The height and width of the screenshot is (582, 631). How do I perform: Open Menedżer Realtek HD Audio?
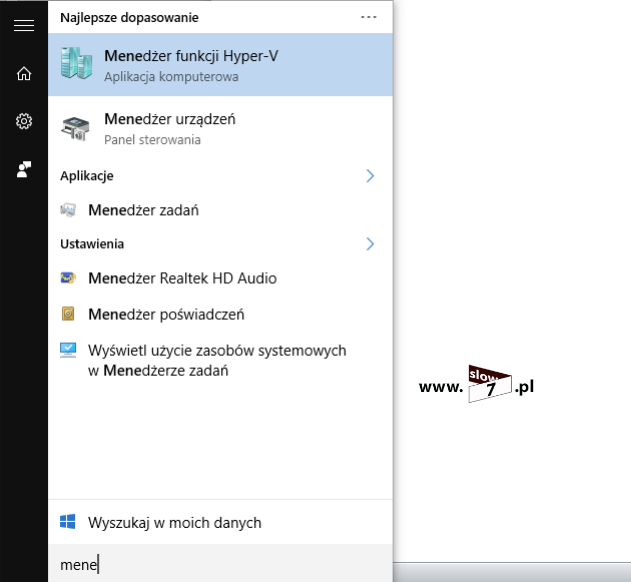click(x=221, y=278)
